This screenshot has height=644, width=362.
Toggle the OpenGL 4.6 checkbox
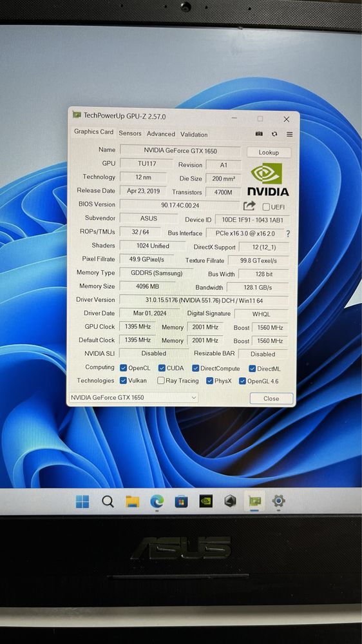click(242, 381)
